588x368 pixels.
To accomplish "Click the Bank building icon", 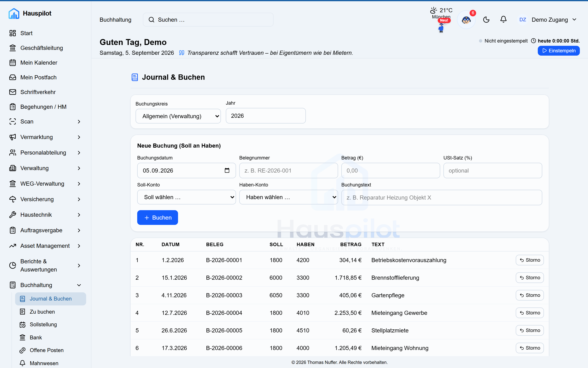I will tap(22, 338).
